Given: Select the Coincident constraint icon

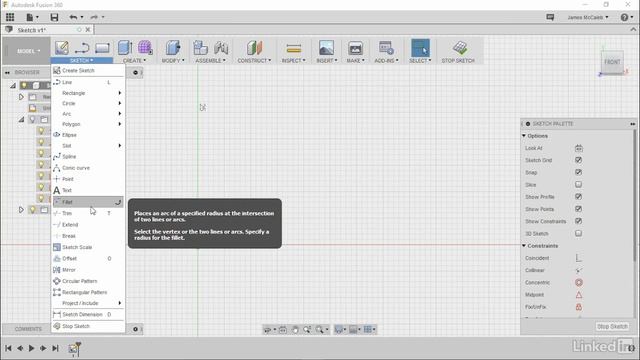Looking at the screenshot, I should pyautogui.click(x=578, y=258).
